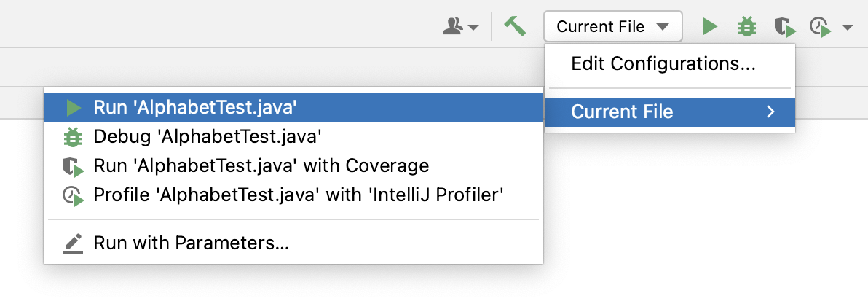The width and height of the screenshot is (868, 301).
Task: Choose Current File in the dropdown list
Action: coord(670,112)
